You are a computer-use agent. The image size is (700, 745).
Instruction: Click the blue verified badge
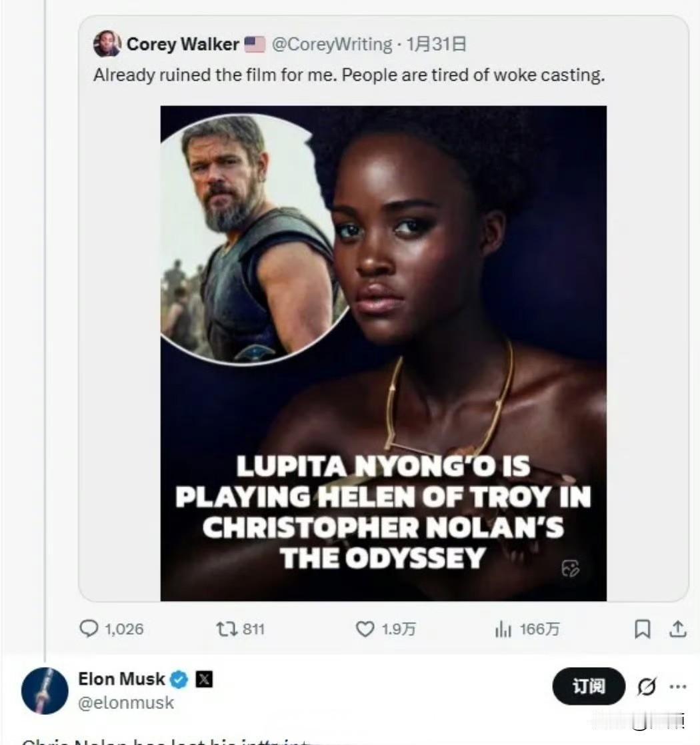(x=179, y=680)
